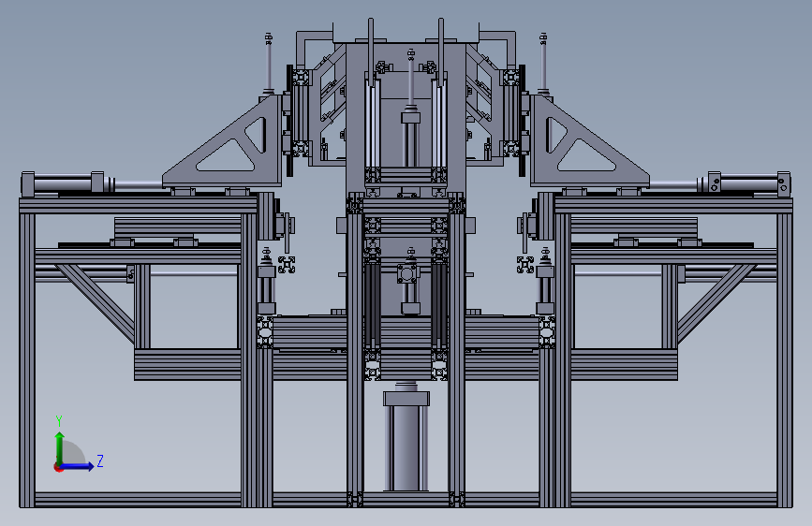Select the left horizontal pneumatic cylinder on top of the frame
812x526 pixels.
(x=67, y=183)
